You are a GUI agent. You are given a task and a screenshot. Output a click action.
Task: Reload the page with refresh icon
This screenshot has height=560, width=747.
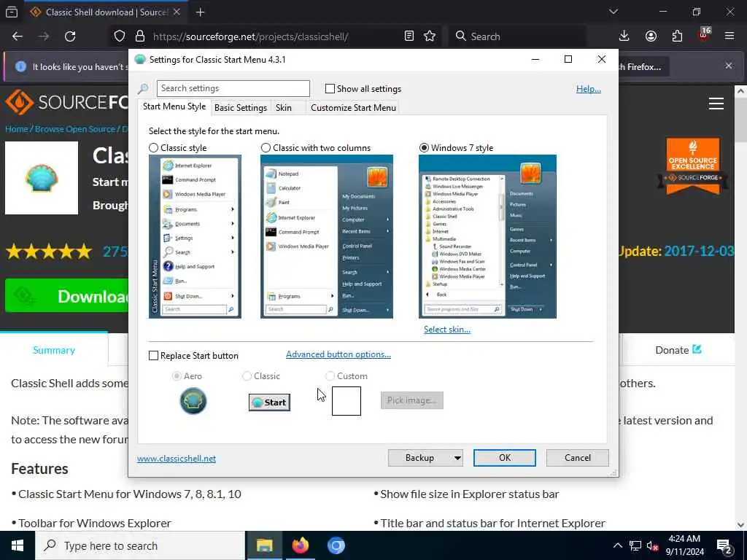click(70, 36)
